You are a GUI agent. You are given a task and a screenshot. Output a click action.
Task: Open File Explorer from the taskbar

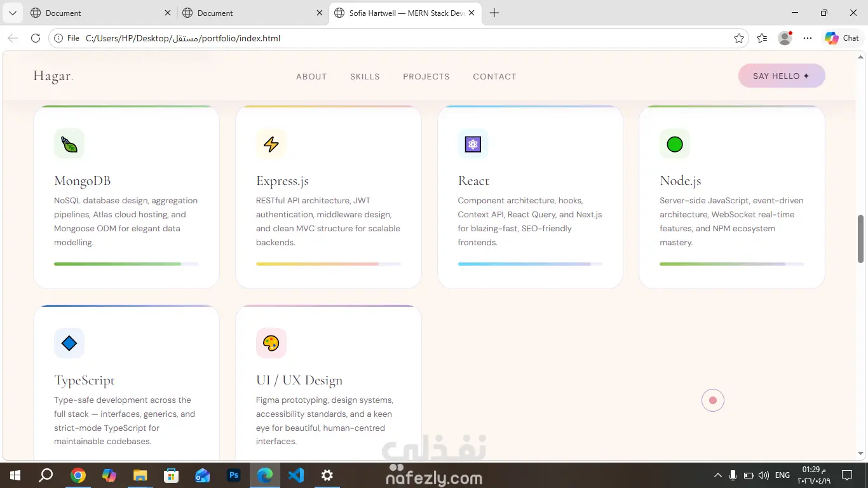pyautogui.click(x=140, y=475)
